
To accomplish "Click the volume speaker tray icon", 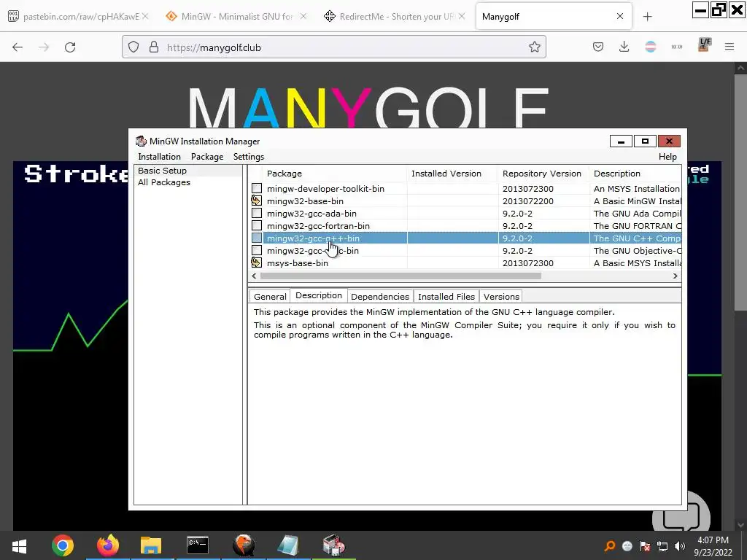I will 680,546.
